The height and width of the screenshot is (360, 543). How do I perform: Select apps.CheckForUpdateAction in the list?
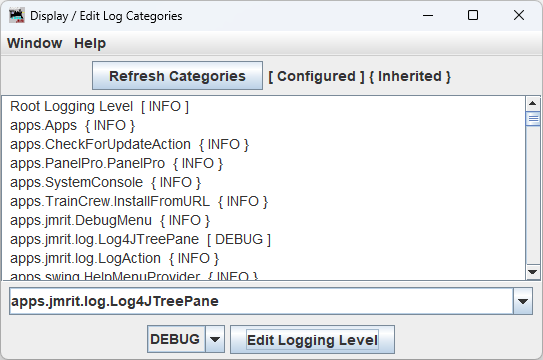tap(264, 144)
